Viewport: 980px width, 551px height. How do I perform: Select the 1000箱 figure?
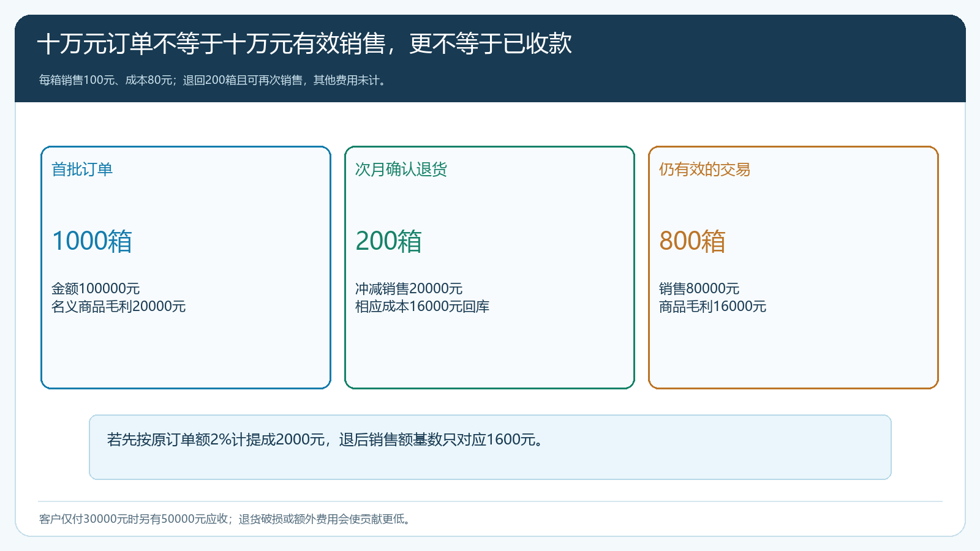92,241
